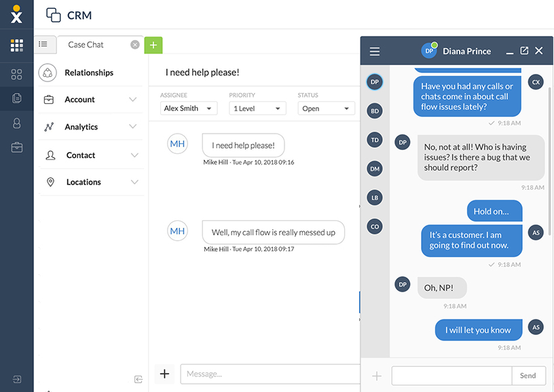554x392 pixels.
Task: Open the TD conversation avatar
Action: tap(375, 139)
